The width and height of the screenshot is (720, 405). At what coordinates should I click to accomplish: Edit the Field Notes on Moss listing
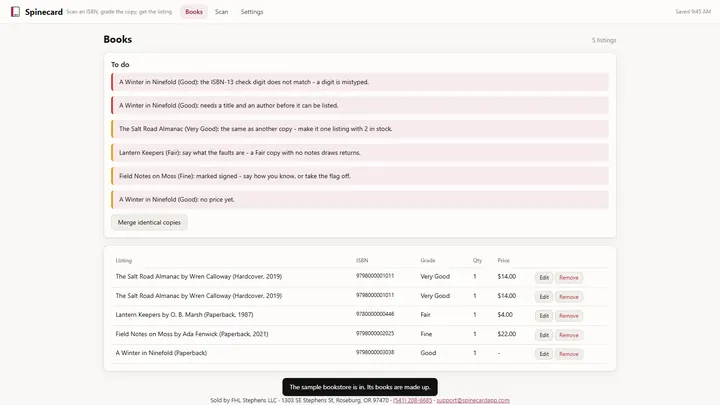tap(544, 335)
